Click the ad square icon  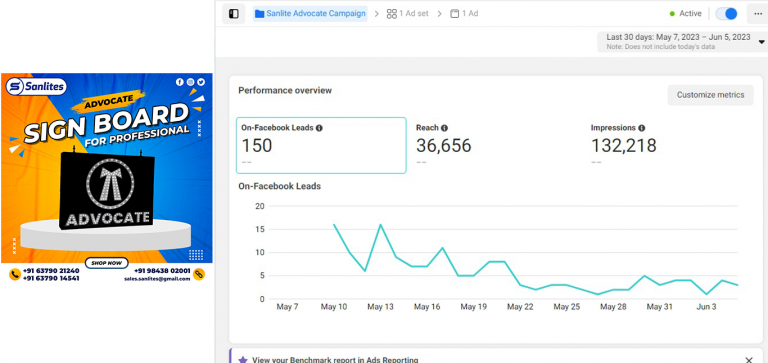click(455, 14)
